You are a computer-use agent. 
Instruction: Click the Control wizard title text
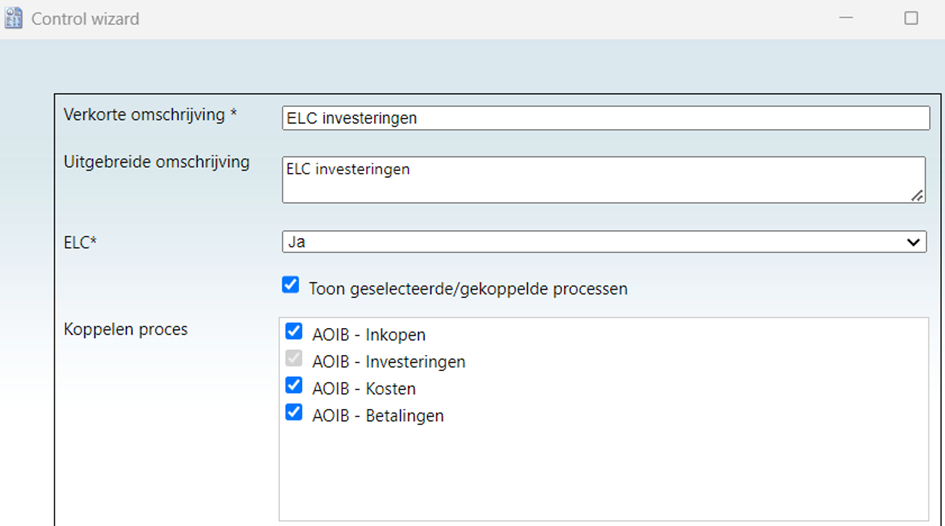click(85, 19)
